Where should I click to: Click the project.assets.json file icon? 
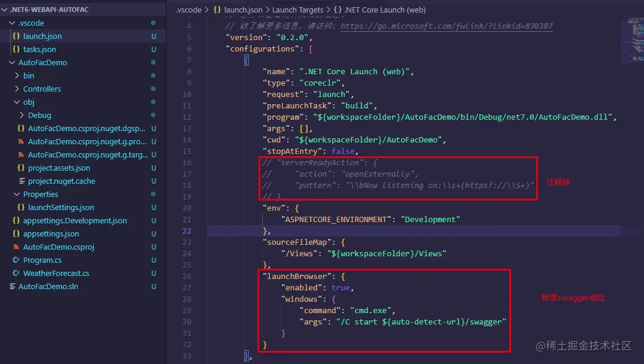click(21, 168)
